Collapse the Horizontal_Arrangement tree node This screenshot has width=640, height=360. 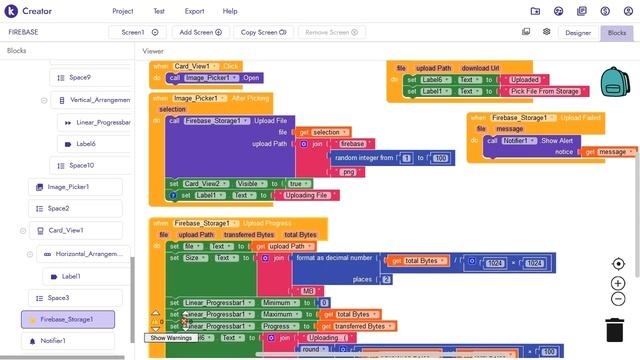pos(30,254)
